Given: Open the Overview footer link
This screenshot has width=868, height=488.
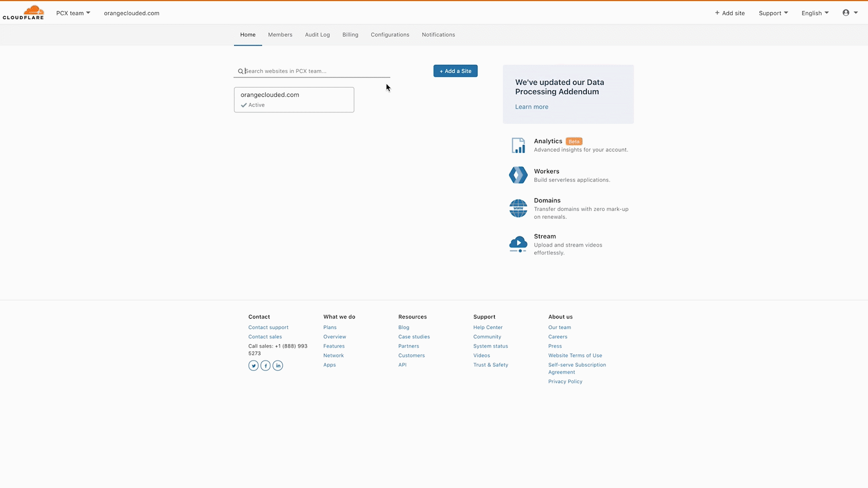Looking at the screenshot, I should coord(335,337).
